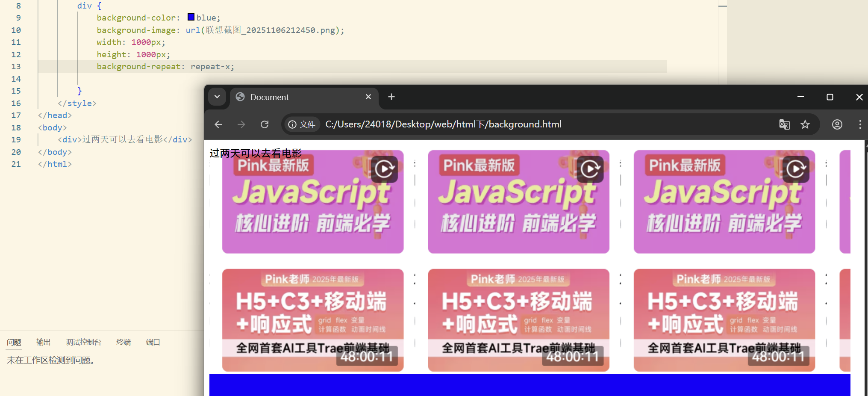Click the div line with 过两天可以去看电影

(125, 140)
